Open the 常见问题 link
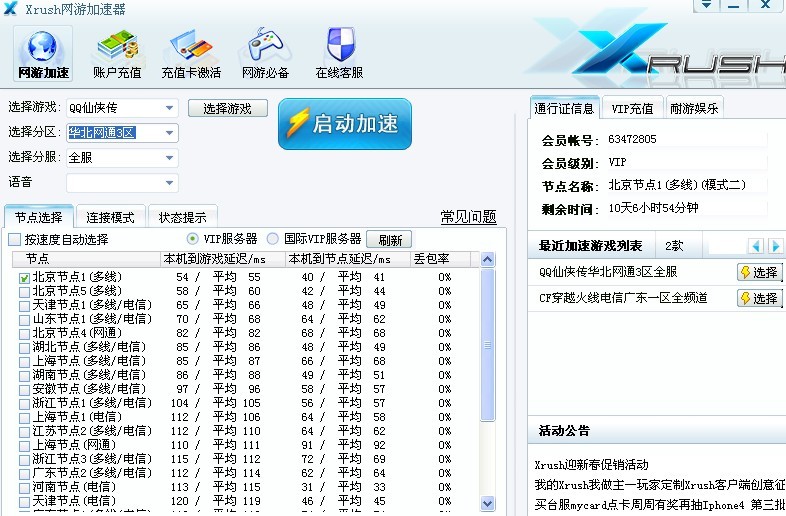786x516 pixels. (468, 217)
